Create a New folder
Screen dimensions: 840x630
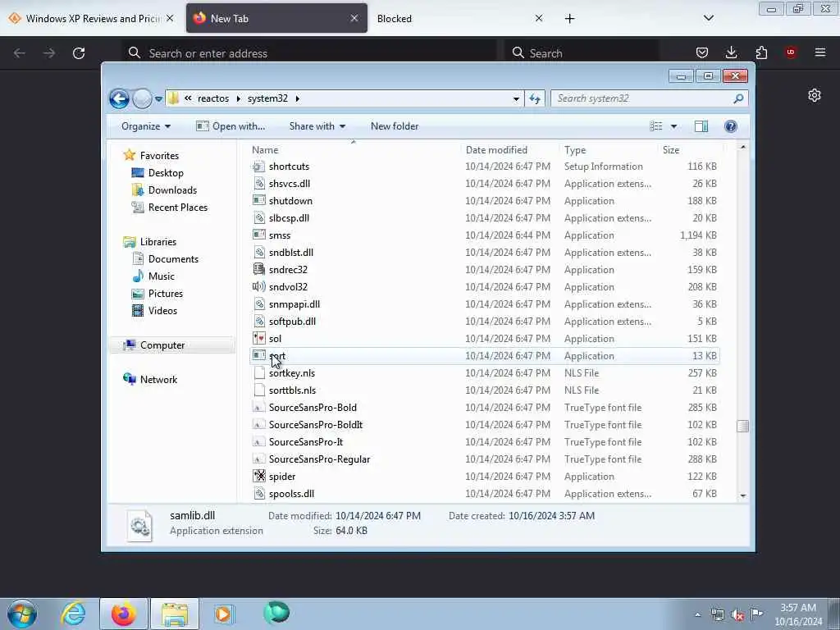click(x=395, y=126)
